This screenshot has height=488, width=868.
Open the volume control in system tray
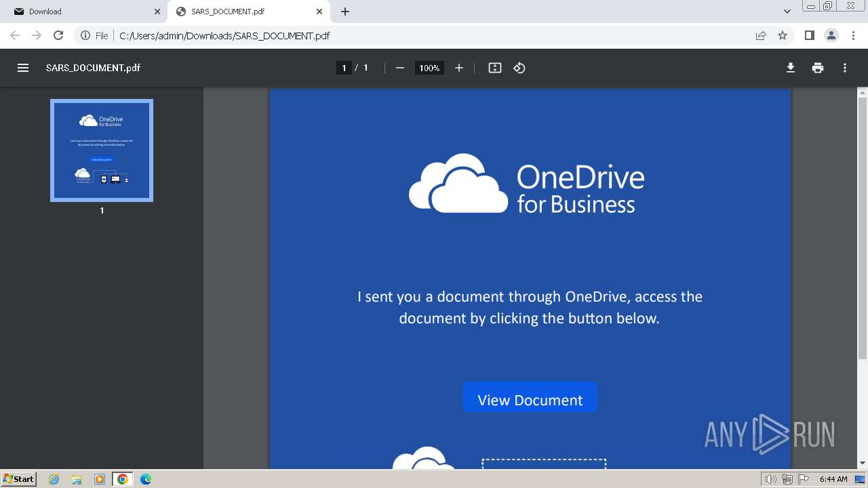(771, 479)
